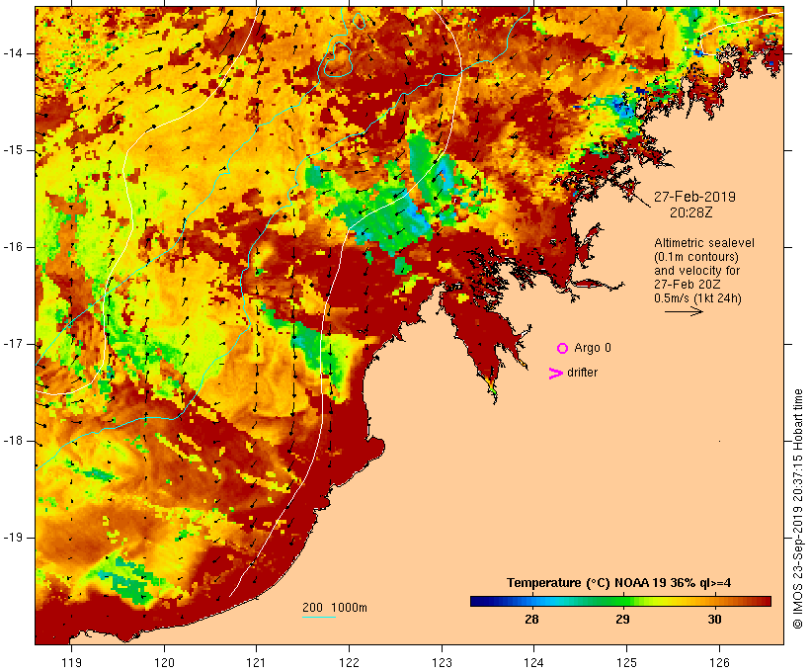This screenshot has width=810, height=672.
Task: Click the '123' longitude axis label
Action: 442,663
